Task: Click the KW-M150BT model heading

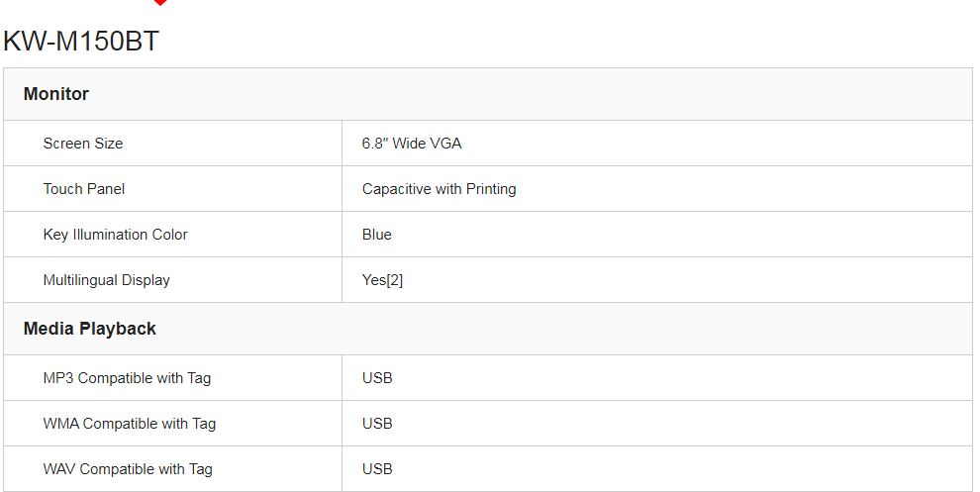Action: 81,42
